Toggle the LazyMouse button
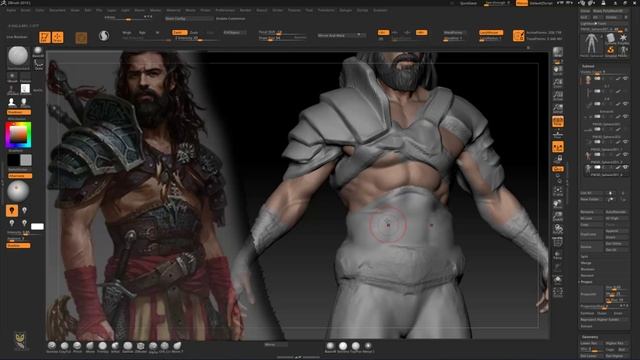Screen dimensions: 640x360 tap(491, 32)
